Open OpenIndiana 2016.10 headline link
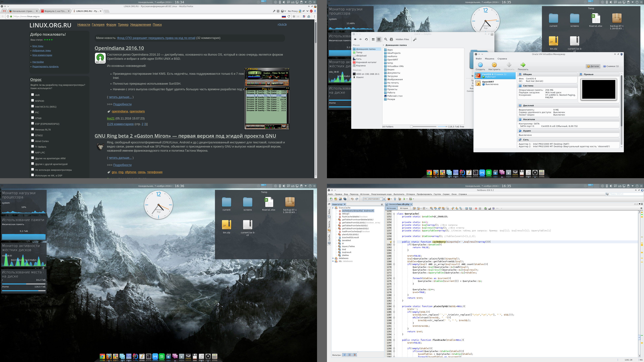This screenshot has width=644, height=362. (x=119, y=48)
